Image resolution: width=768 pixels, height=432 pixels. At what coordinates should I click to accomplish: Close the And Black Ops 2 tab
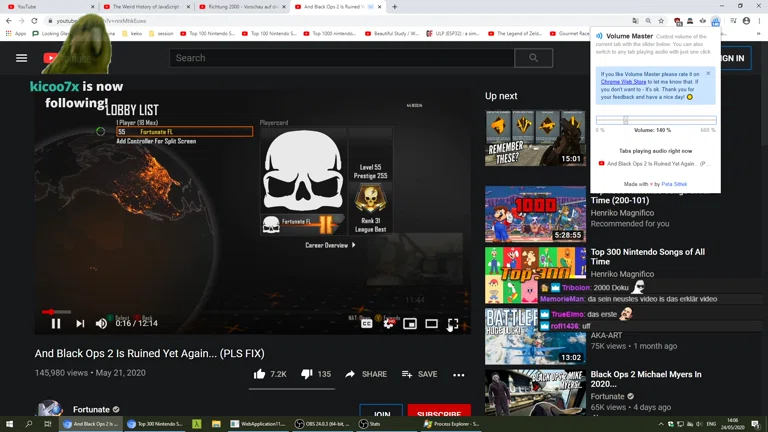(x=380, y=7)
